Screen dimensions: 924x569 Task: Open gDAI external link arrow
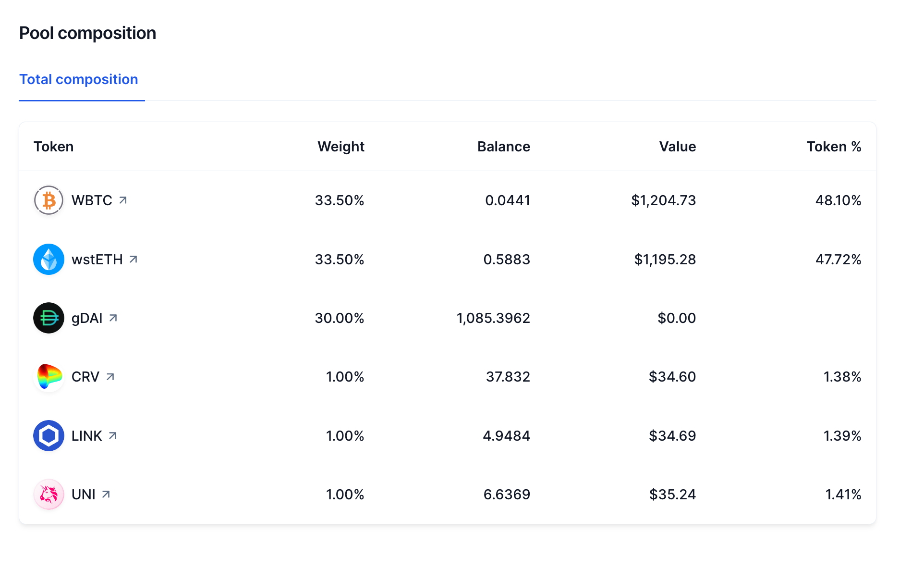point(113,318)
